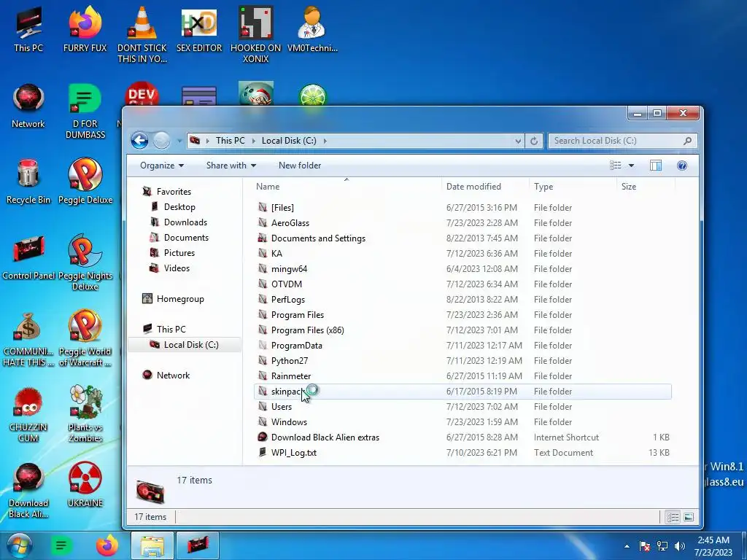Click the Download Black Alien extras shortcut icon
The image size is (747, 560).
262,437
